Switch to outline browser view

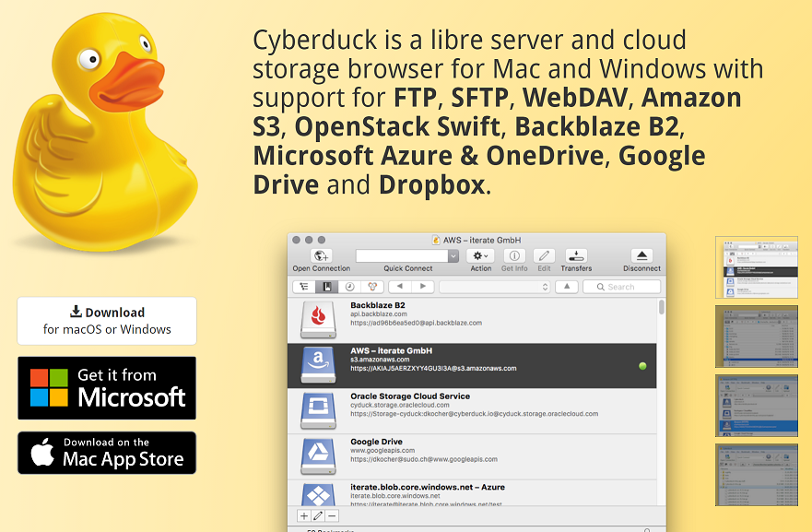click(304, 287)
